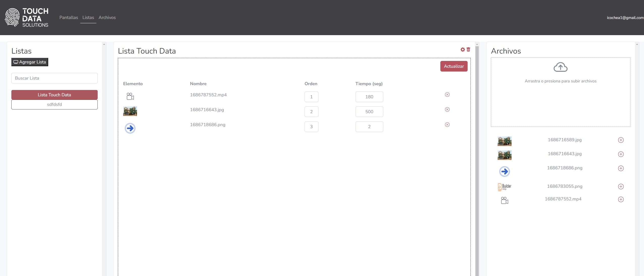Delete list using trash icon
This screenshot has height=276, width=644.
click(468, 50)
